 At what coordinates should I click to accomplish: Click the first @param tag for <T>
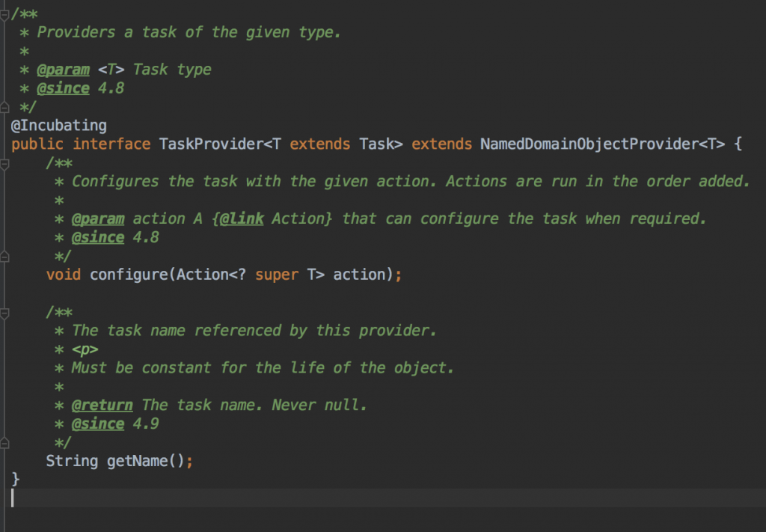pyautogui.click(x=64, y=70)
